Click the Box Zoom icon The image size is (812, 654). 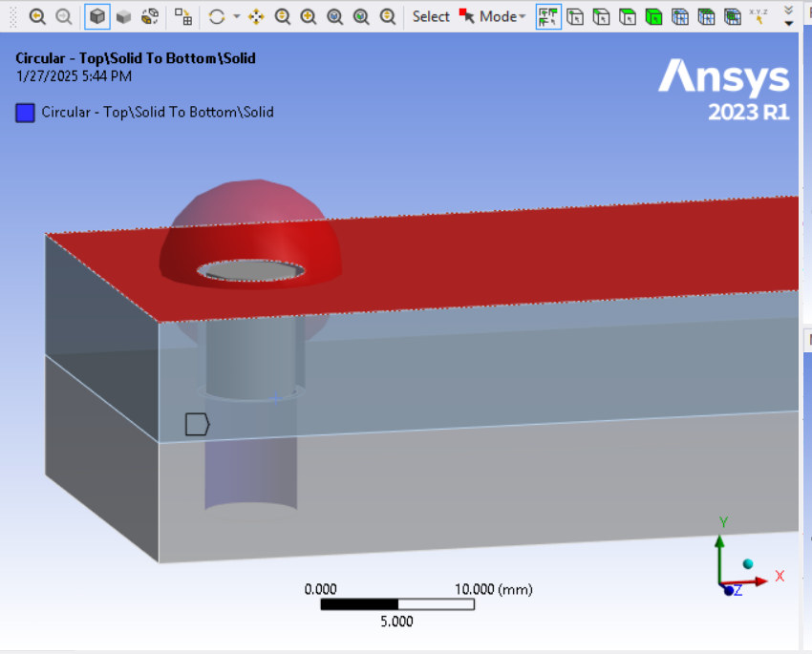click(309, 16)
